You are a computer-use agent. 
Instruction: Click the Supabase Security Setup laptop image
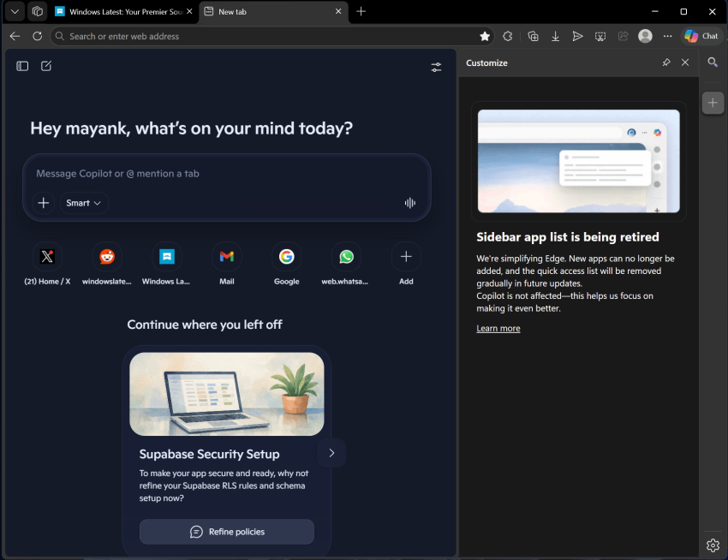tap(227, 394)
